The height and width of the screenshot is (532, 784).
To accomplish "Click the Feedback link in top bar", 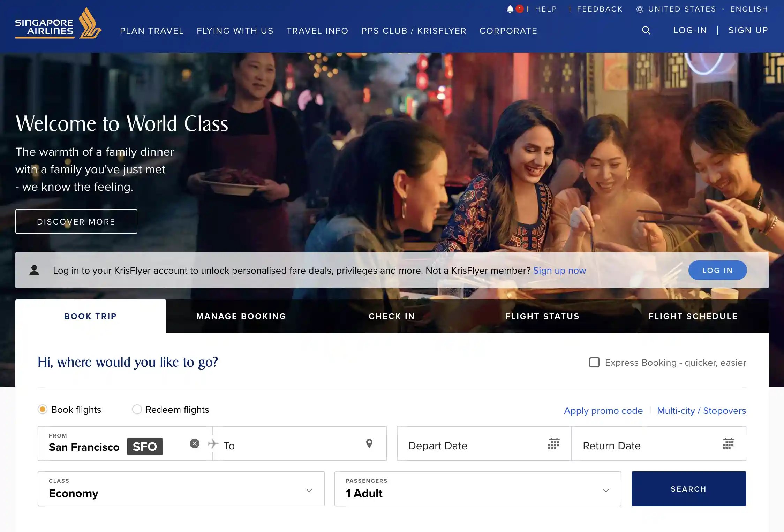I will 600,9.
